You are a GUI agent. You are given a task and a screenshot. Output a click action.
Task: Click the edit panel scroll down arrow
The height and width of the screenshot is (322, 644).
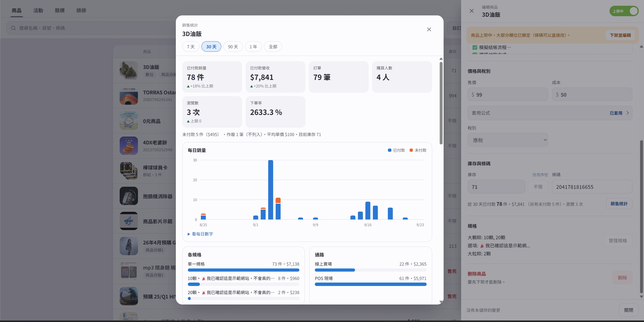click(641, 297)
